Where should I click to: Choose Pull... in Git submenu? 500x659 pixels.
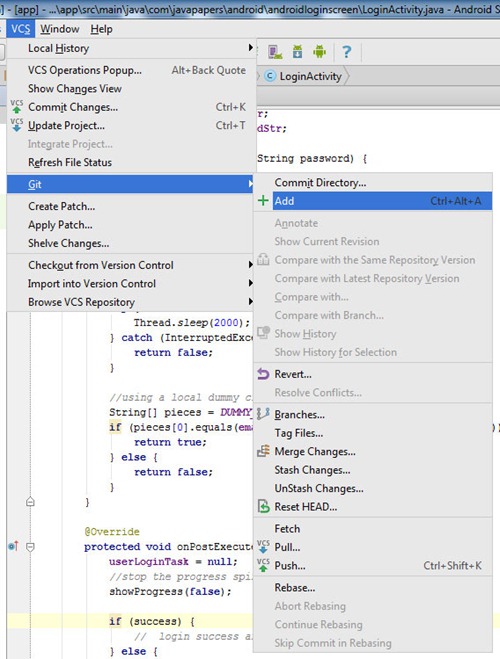373,547
